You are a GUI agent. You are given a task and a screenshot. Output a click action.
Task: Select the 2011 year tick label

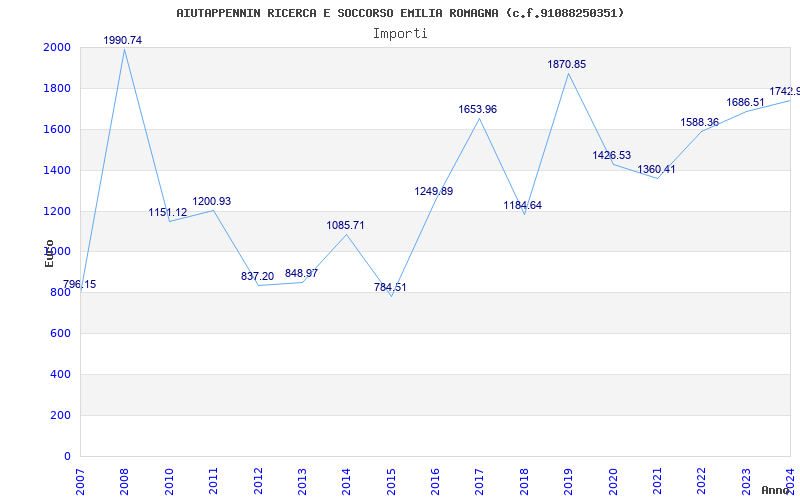pyautogui.click(x=213, y=481)
